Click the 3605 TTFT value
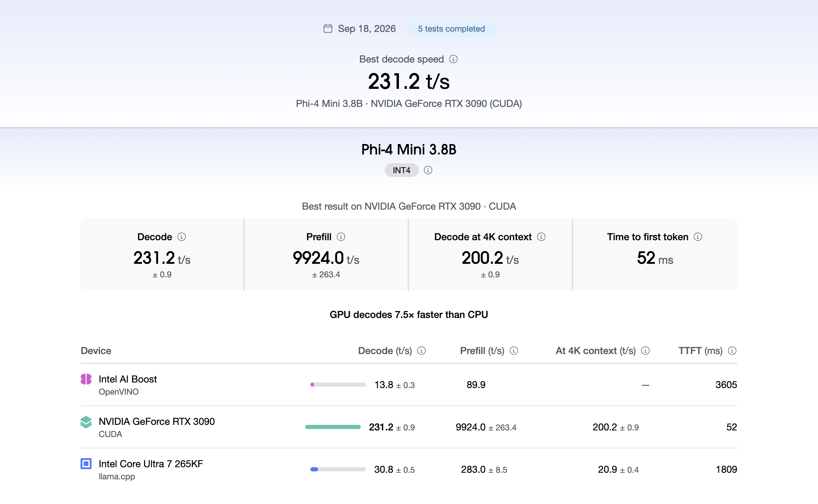The width and height of the screenshot is (818, 504). pos(726,385)
